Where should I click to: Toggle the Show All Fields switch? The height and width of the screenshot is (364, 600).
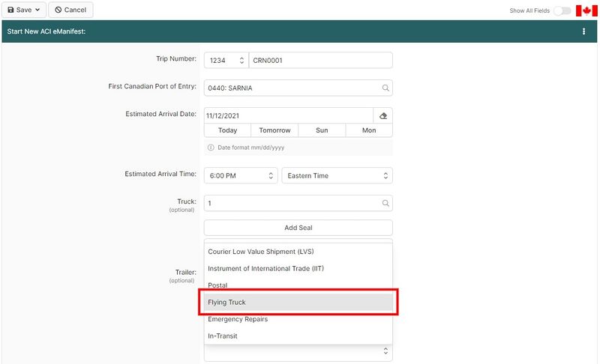click(562, 10)
